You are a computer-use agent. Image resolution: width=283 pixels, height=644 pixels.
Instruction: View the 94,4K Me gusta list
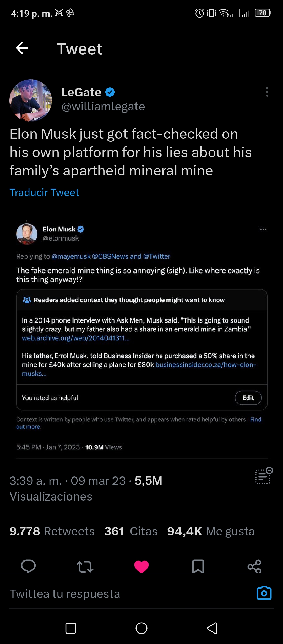pos(211,531)
